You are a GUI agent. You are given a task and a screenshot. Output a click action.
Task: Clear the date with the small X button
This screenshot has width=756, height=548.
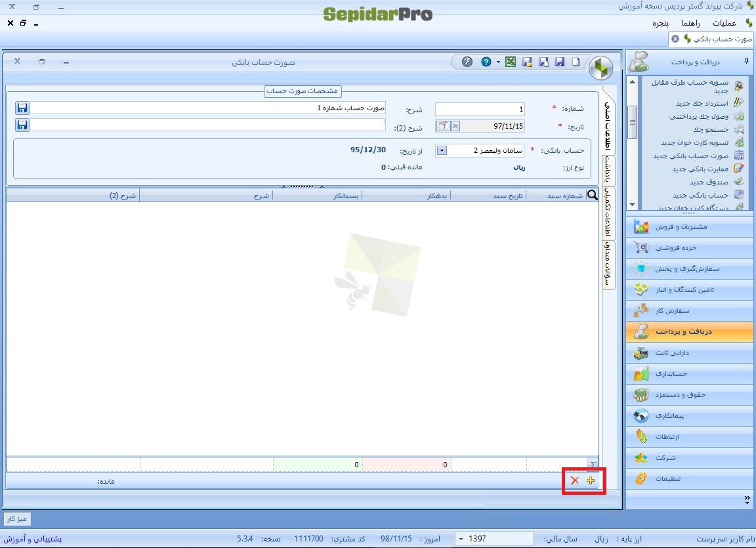pos(455,126)
